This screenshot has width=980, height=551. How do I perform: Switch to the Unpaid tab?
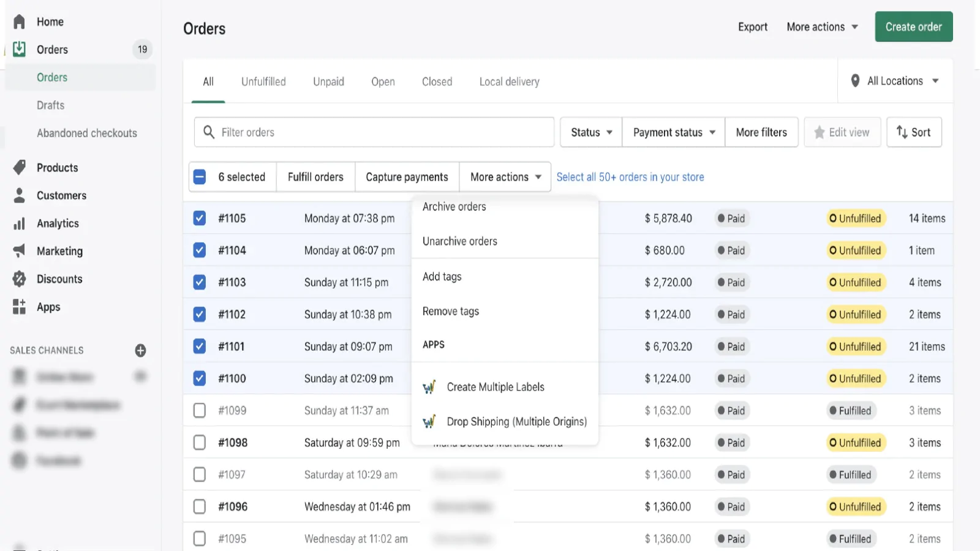coord(328,81)
